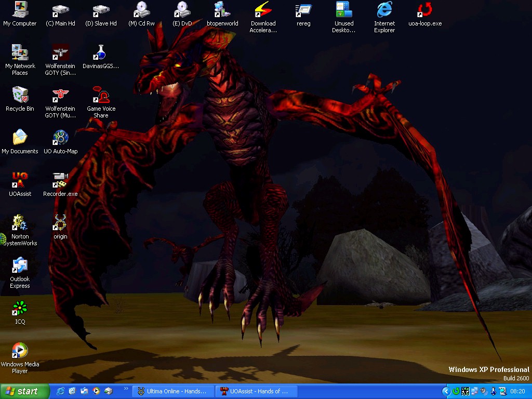Click green circular arrow tray icon
Image resolution: width=532 pixels, height=399 pixels.
point(456,391)
